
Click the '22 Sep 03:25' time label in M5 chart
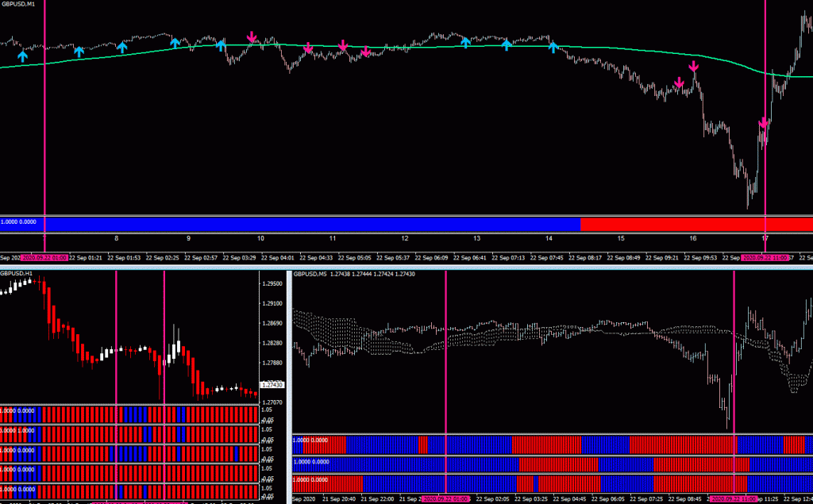531,498
